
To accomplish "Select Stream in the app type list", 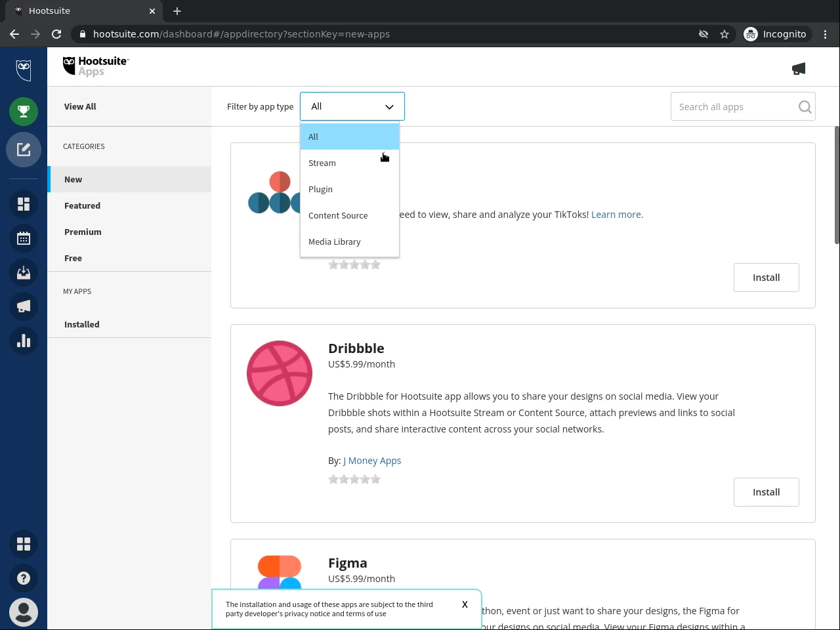I will click(x=350, y=163).
